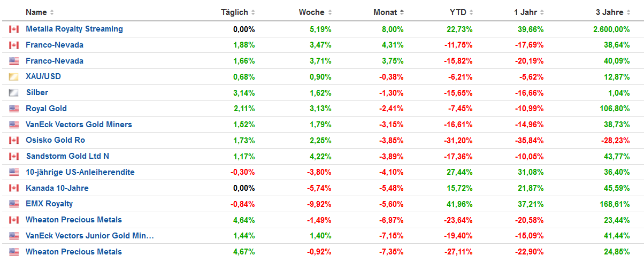Sort the table by the Name column
The width and height of the screenshot is (644, 263).
pos(36,12)
